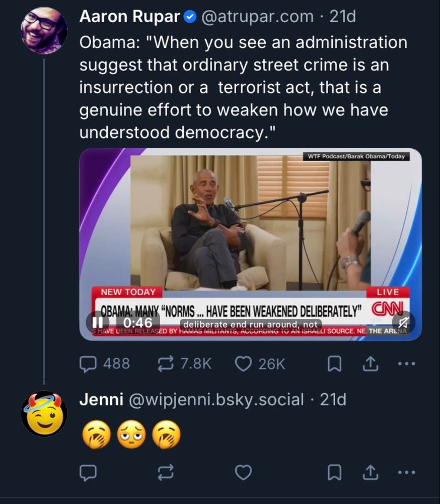Screen dimensions: 440x504
Task: Open more options for Aaron Rupar's post
Action: pos(406,363)
